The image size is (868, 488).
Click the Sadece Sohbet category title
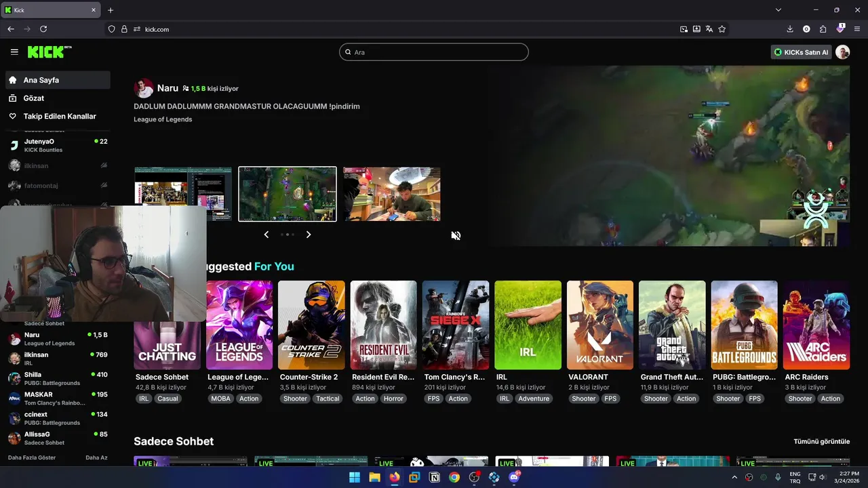161,377
